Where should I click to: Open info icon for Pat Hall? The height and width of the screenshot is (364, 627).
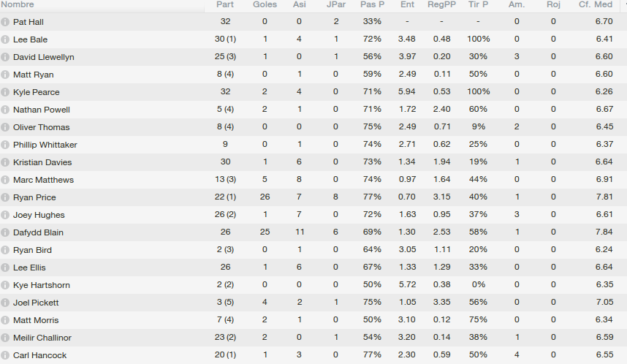[5, 22]
